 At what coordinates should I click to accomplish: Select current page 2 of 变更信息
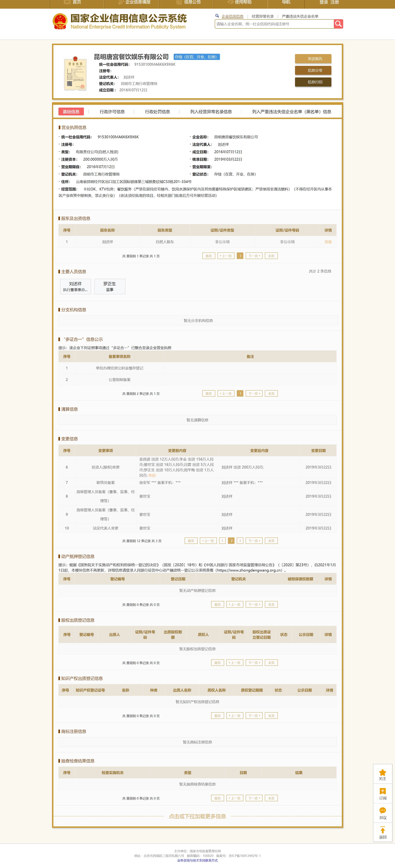pyautogui.click(x=231, y=541)
